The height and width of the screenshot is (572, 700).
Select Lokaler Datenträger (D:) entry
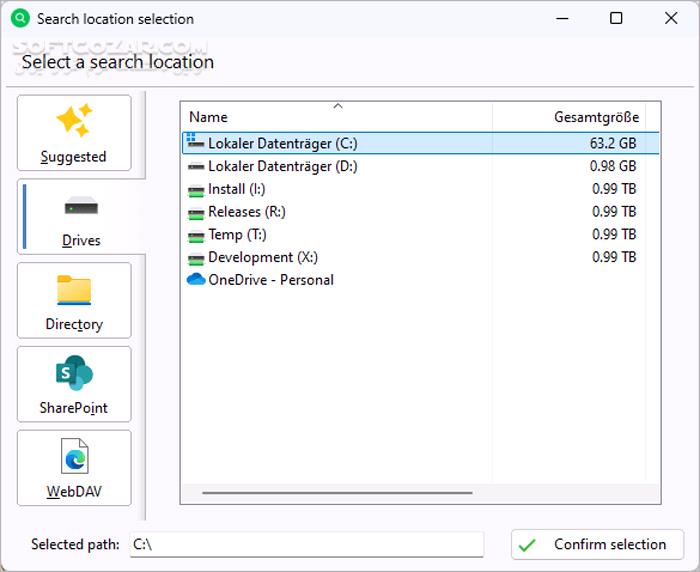pos(282,166)
